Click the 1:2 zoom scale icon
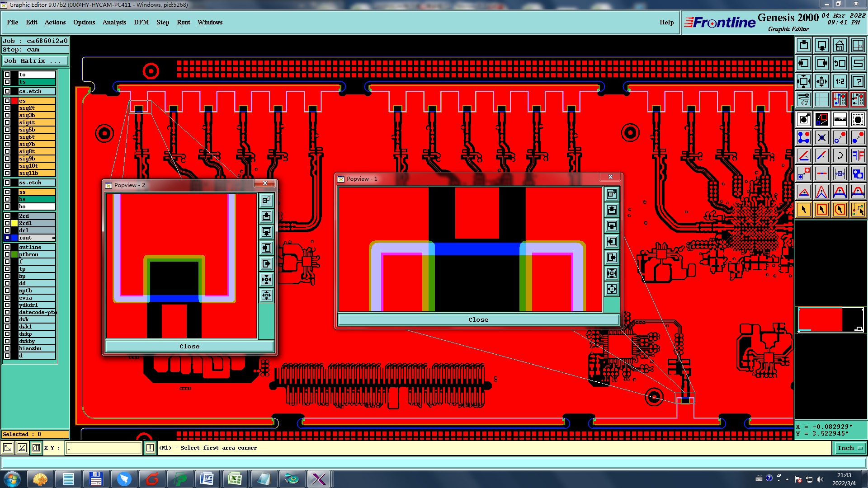868x488 pixels. click(x=840, y=81)
